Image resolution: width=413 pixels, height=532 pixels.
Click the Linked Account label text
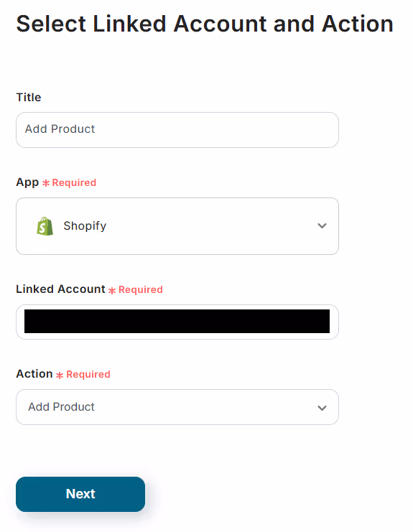[x=60, y=289]
